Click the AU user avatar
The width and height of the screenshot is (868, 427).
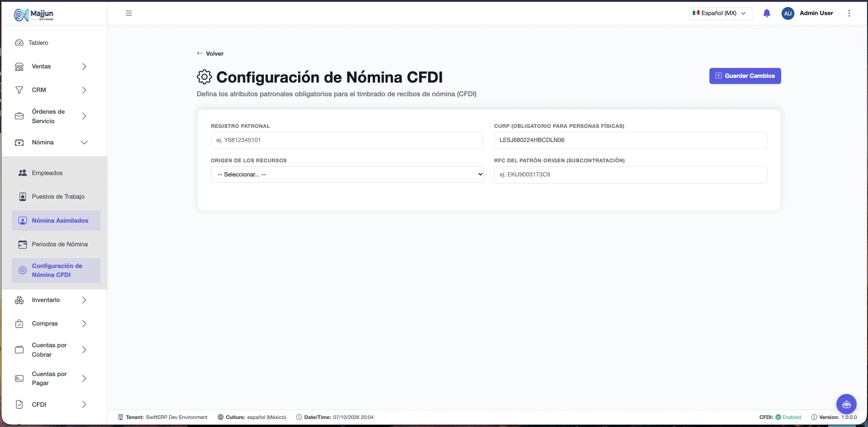click(788, 13)
